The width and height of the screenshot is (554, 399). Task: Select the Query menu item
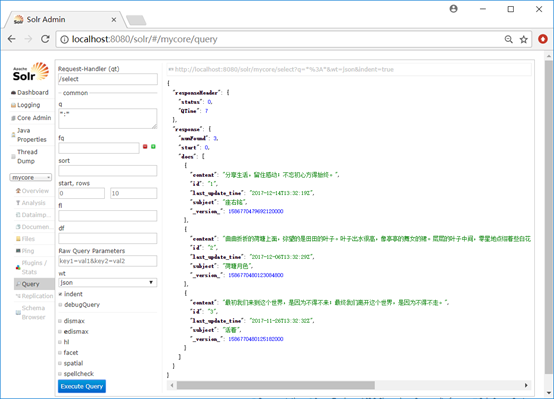click(x=34, y=284)
